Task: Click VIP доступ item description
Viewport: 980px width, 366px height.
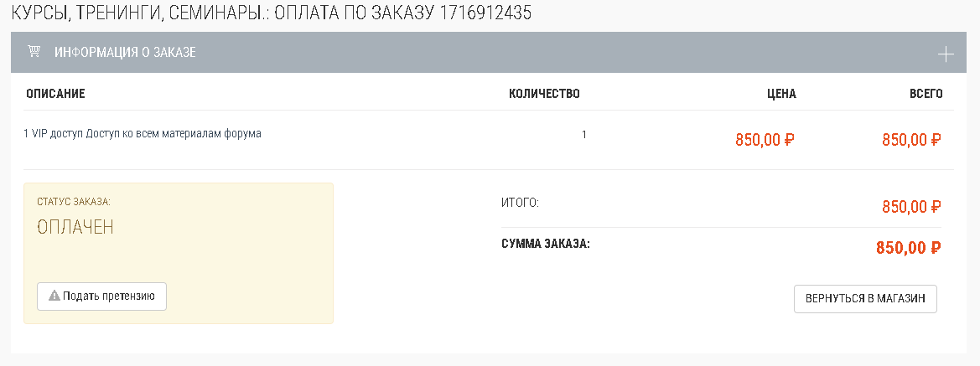Action: [143, 134]
